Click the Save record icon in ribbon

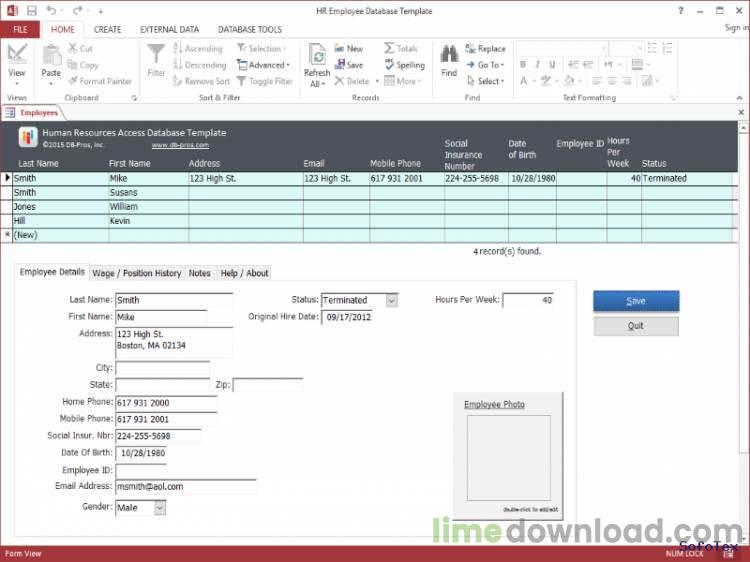pos(340,65)
